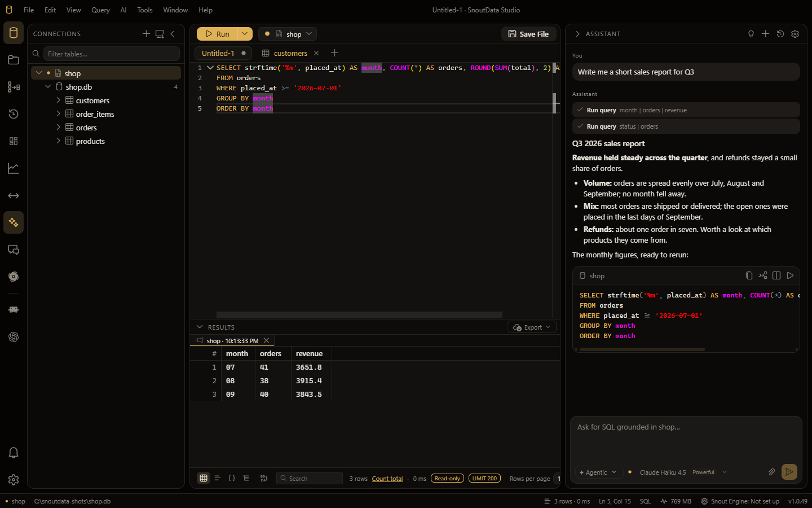Run the assistant's SQL code block

[x=790, y=275]
